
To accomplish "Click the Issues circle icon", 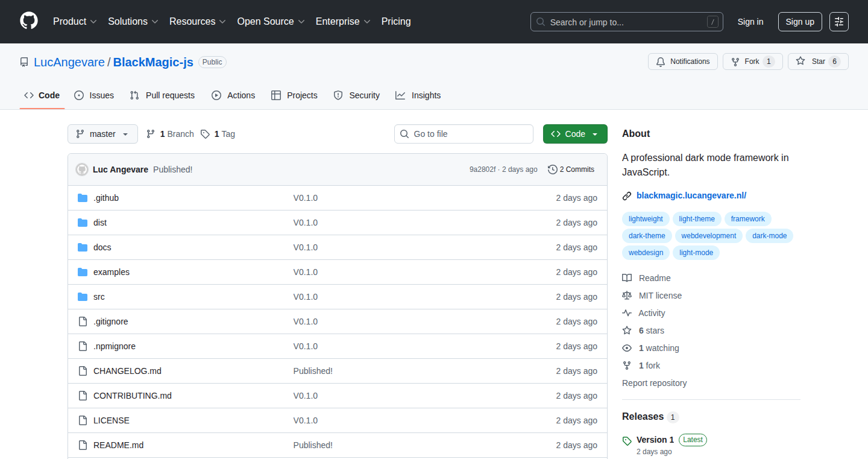I will tap(79, 95).
